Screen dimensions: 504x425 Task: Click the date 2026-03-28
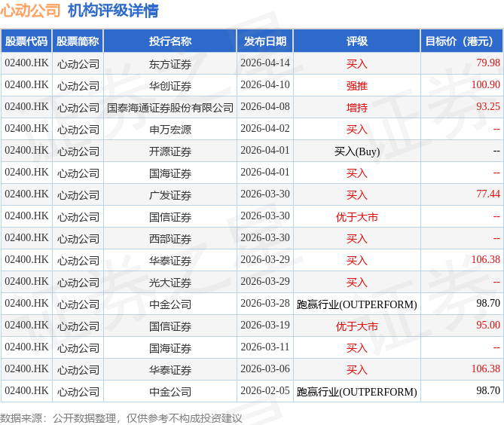[x=265, y=304]
